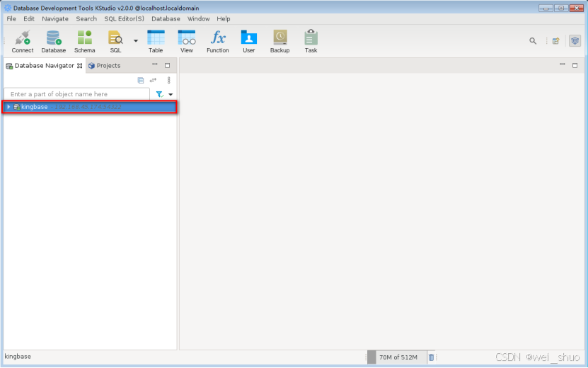Click the object name filter field
Screen dimensions: 588x368
coord(77,94)
